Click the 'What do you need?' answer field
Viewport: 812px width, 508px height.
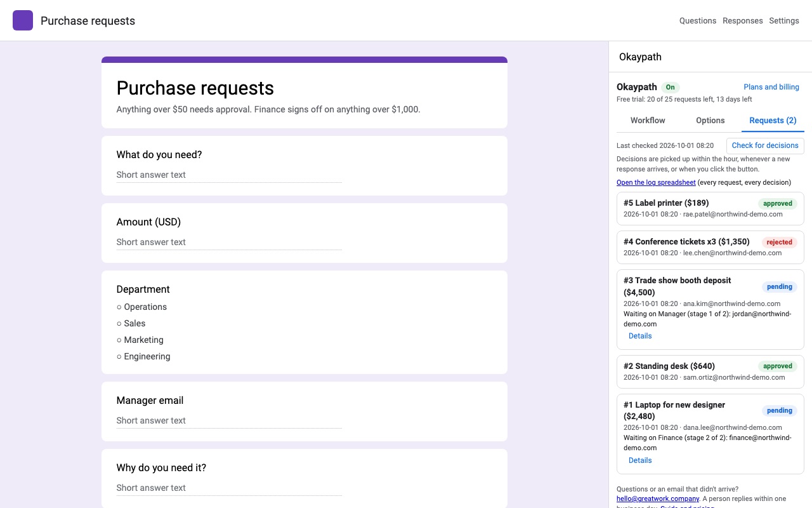tap(229, 175)
